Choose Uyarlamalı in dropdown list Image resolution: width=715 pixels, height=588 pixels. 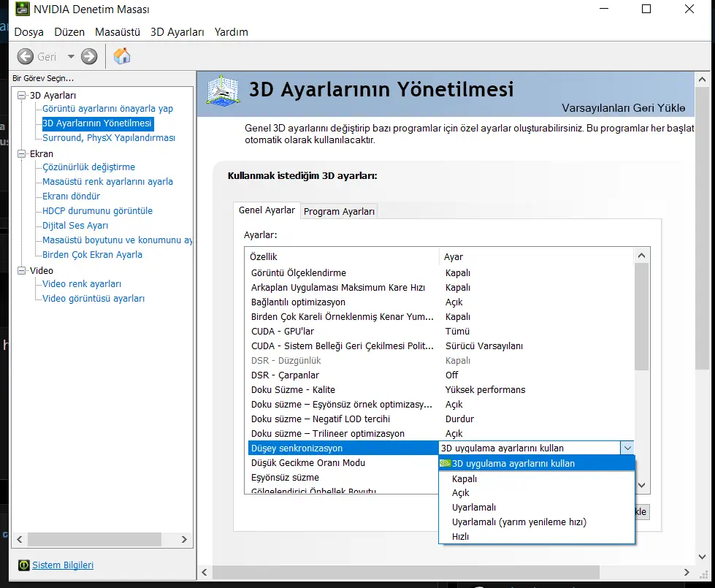pyautogui.click(x=537, y=507)
